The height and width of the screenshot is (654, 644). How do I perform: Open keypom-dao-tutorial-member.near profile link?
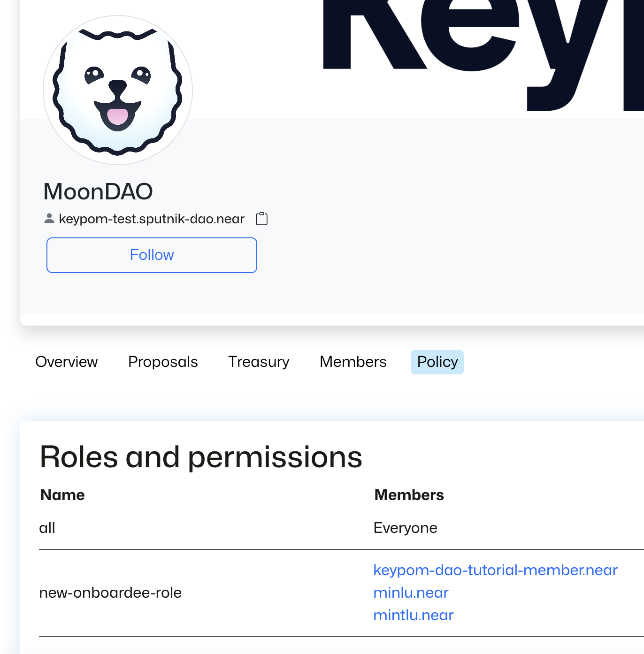[x=495, y=570]
